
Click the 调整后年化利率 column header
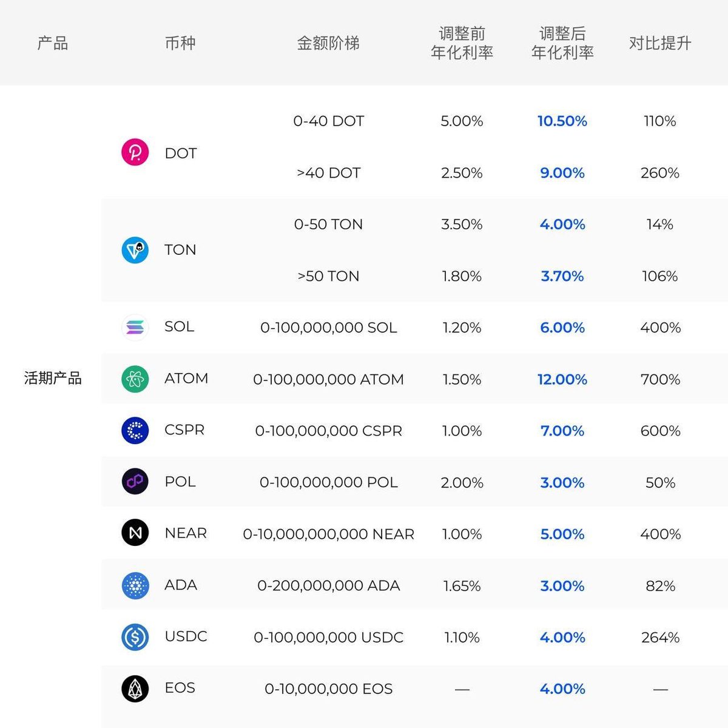(562, 43)
